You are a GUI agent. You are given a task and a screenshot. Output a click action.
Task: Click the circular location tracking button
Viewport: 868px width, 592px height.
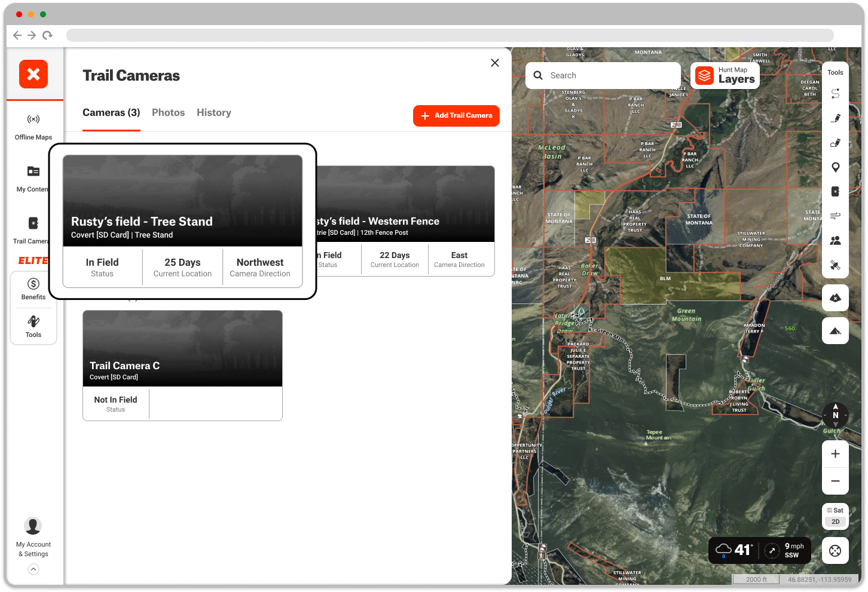(x=835, y=551)
